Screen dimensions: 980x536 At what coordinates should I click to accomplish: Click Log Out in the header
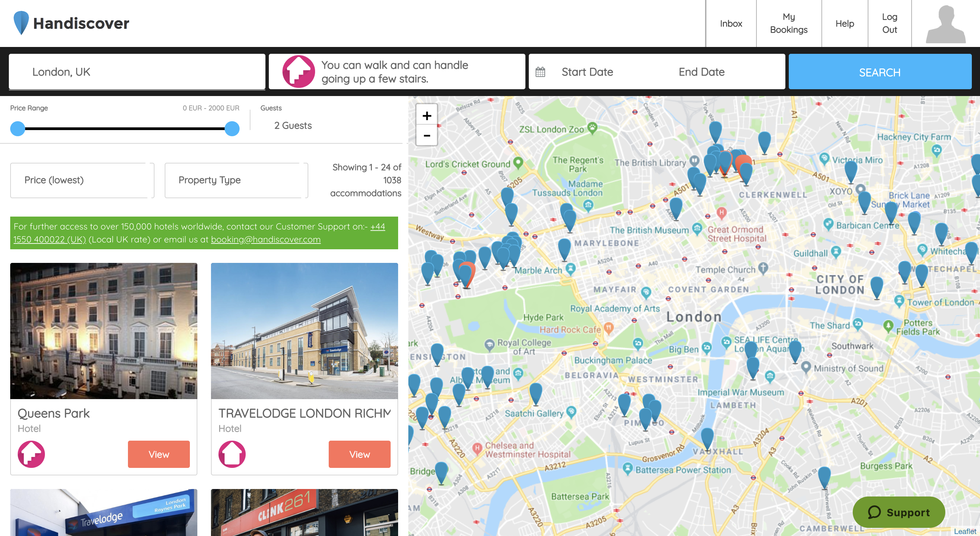click(x=889, y=23)
